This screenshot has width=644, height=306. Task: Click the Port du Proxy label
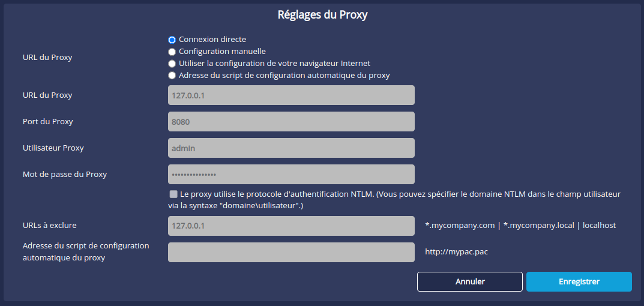pyautogui.click(x=47, y=121)
